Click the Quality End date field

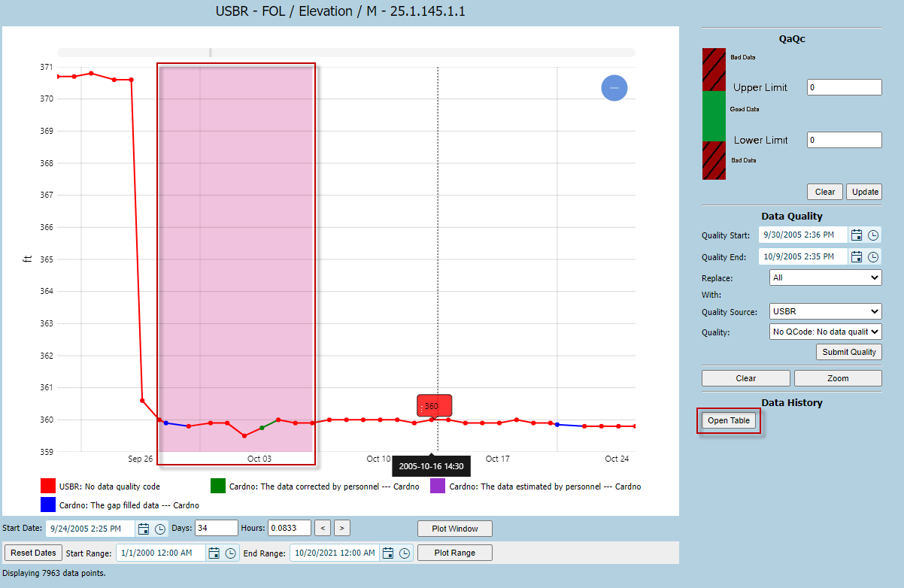(803, 256)
